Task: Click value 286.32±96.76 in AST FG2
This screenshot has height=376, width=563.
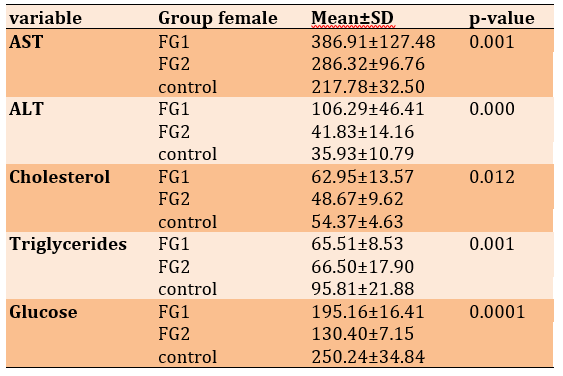Action: (x=368, y=64)
